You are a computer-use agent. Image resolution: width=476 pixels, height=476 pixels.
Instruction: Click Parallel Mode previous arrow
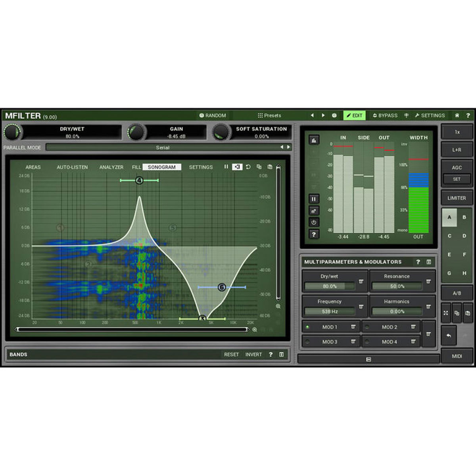tap(282, 147)
